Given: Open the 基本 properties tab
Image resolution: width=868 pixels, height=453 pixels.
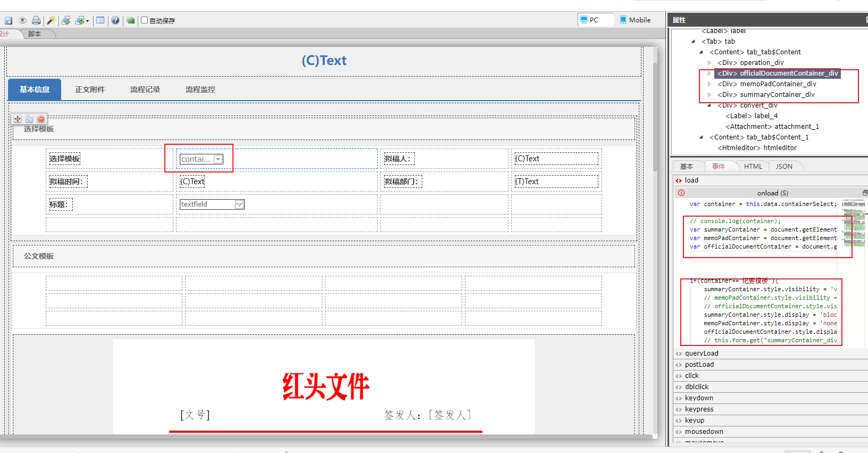Looking at the screenshot, I should tap(687, 167).
